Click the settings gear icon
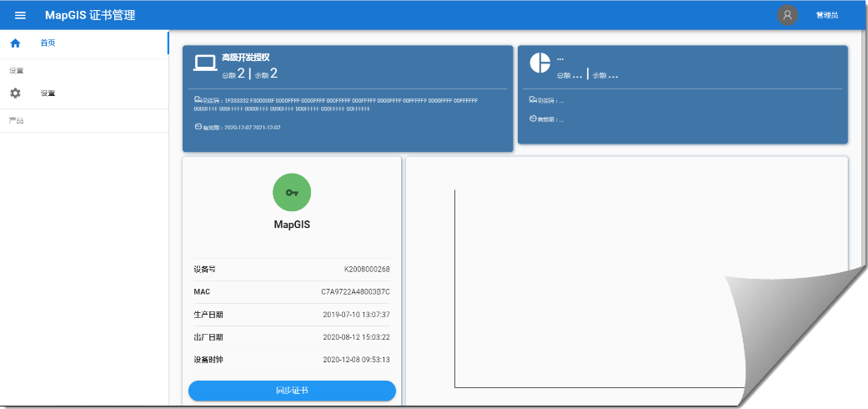Image resolution: width=868 pixels, height=409 pixels. point(15,93)
